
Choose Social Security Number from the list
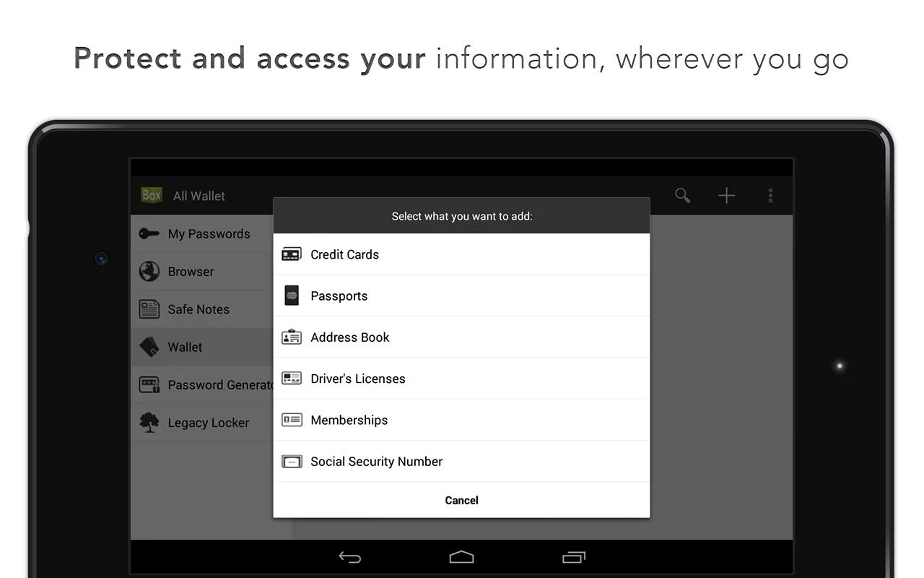(461, 462)
